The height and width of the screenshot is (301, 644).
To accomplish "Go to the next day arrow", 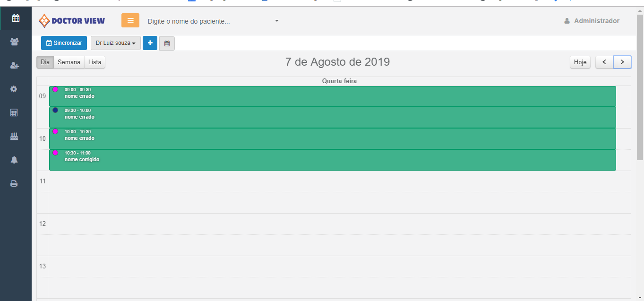I will (622, 62).
